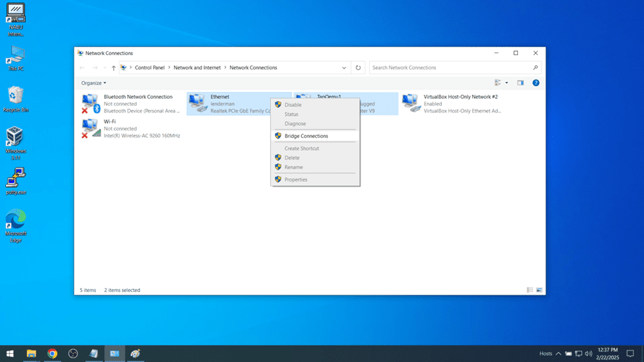
Task: Refresh the Network Connections view
Action: click(x=358, y=68)
